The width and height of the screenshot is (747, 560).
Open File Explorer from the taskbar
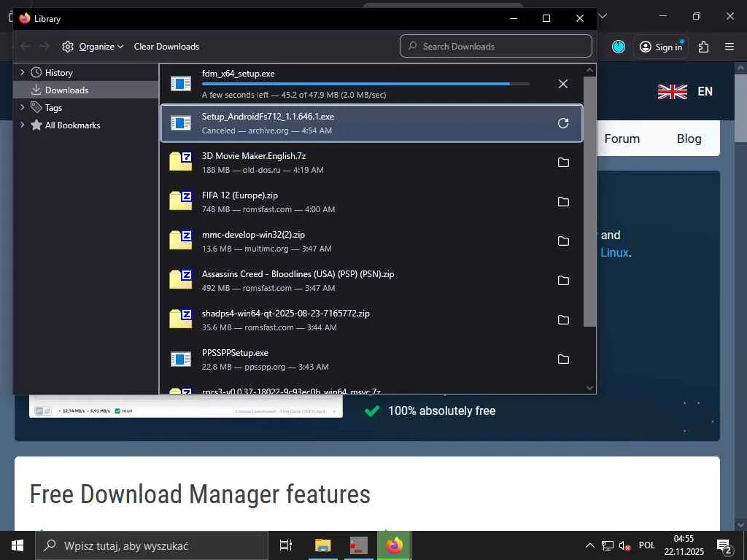pos(323,545)
